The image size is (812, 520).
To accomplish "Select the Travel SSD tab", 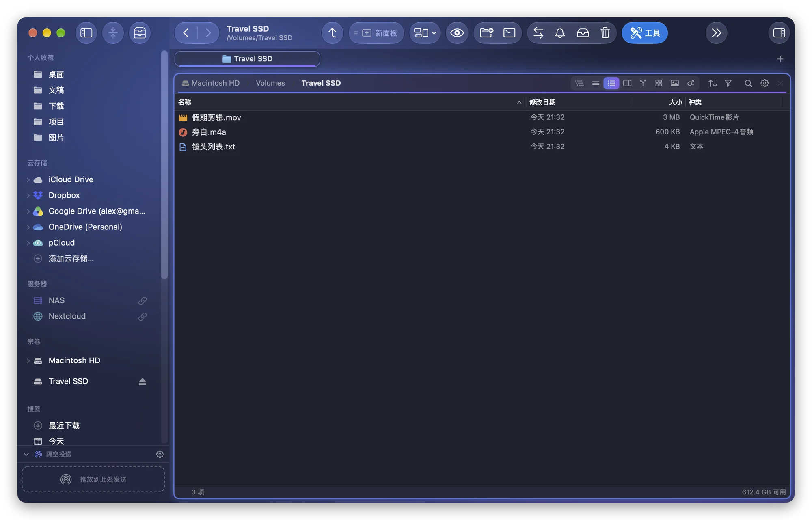I will tap(247, 59).
